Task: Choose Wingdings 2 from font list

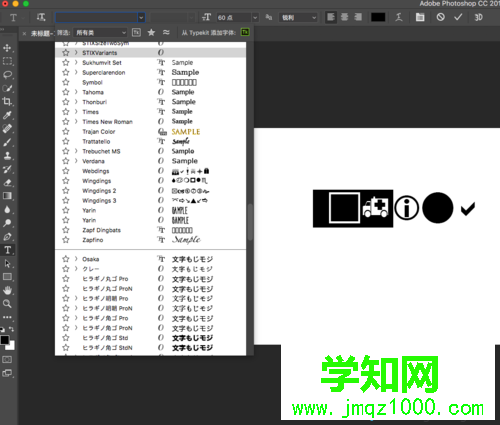Action: point(150,191)
